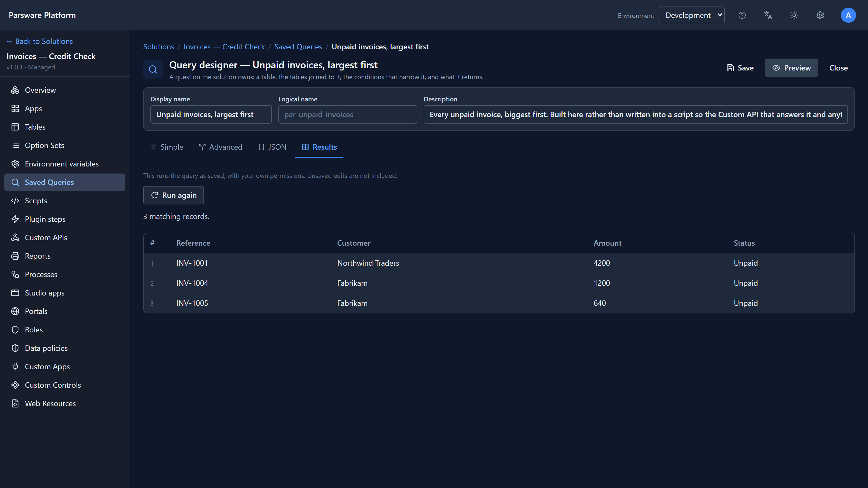
Task: Go Back to Solutions link
Action: [40, 41]
